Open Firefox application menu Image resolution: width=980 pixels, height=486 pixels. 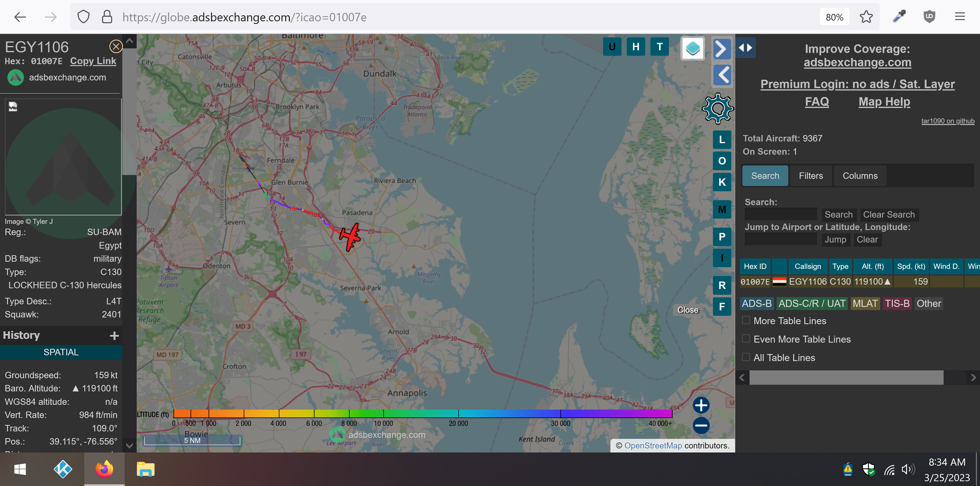pyautogui.click(x=960, y=16)
